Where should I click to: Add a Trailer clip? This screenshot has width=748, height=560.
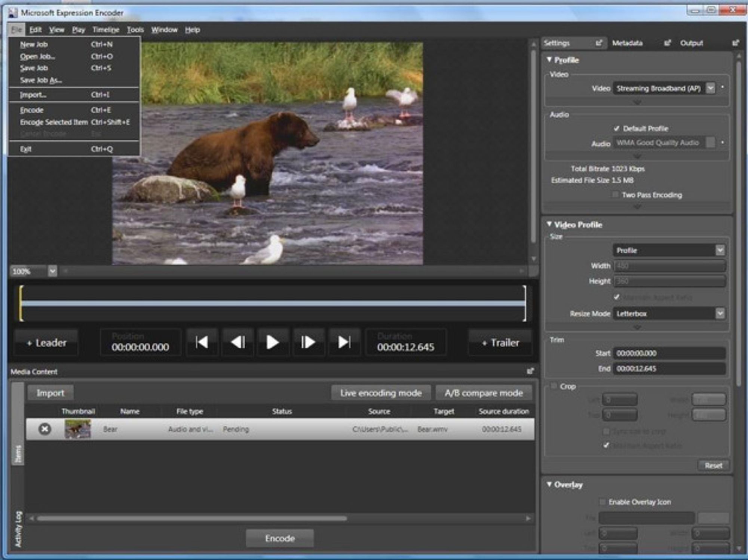500,342
